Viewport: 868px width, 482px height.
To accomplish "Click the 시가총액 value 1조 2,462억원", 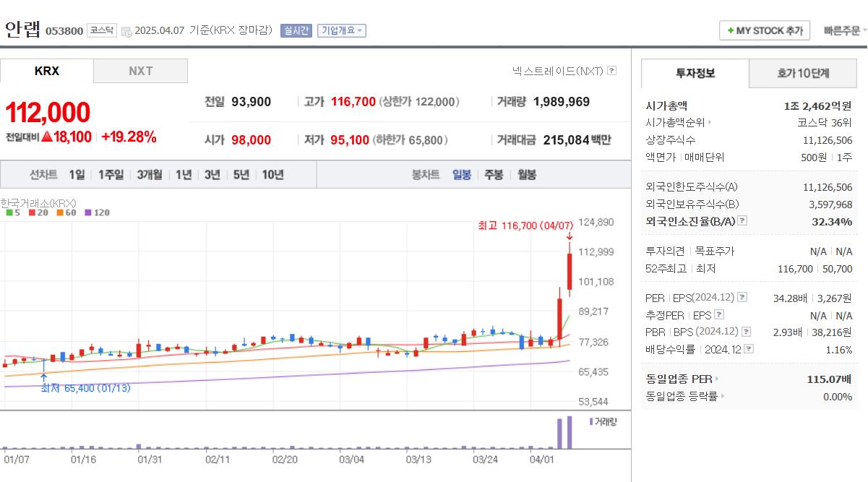I will [x=818, y=106].
